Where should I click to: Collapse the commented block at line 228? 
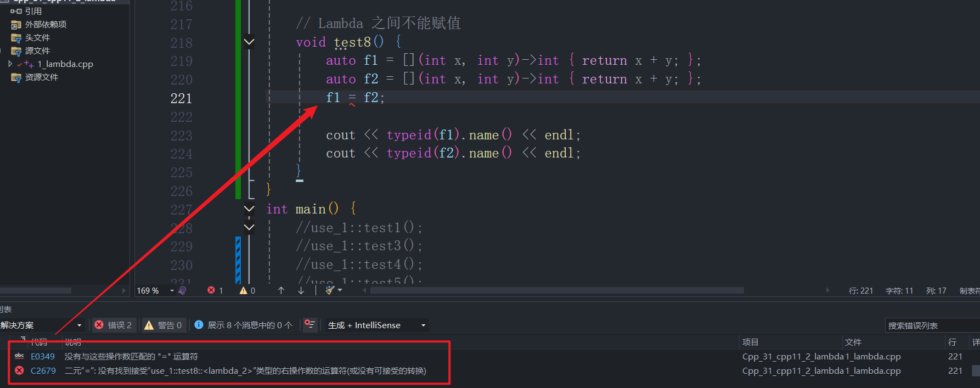click(249, 227)
